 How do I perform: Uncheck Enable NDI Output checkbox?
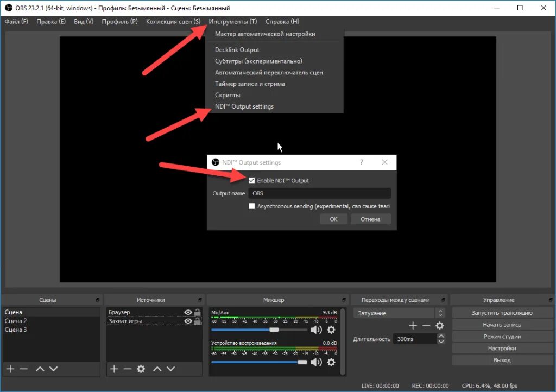click(x=252, y=180)
